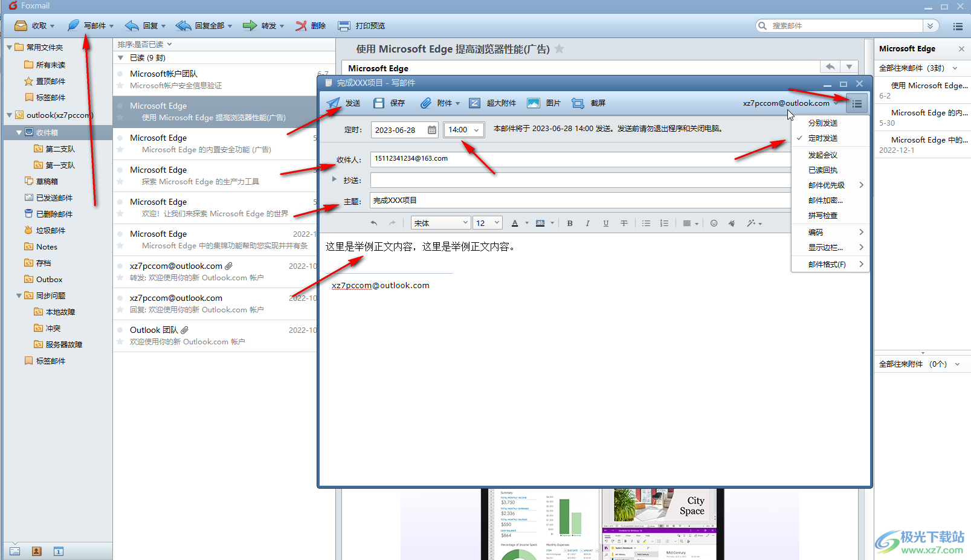
Task: Open the font size dropdown 12
Action: pos(488,223)
